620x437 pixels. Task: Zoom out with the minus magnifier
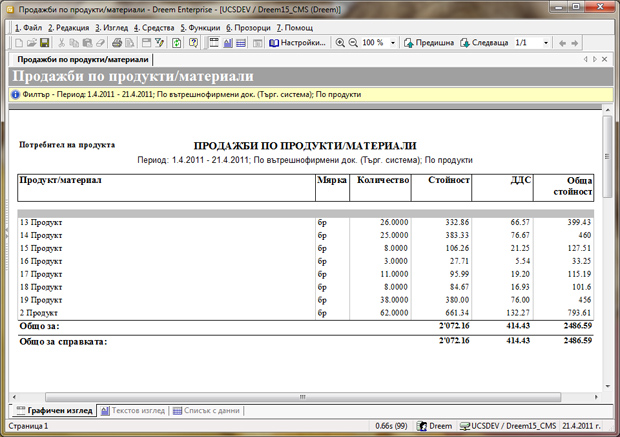[x=353, y=43]
